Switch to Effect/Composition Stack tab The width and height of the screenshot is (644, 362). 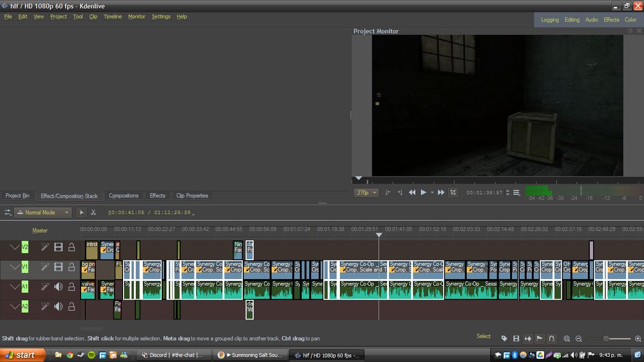(x=69, y=196)
